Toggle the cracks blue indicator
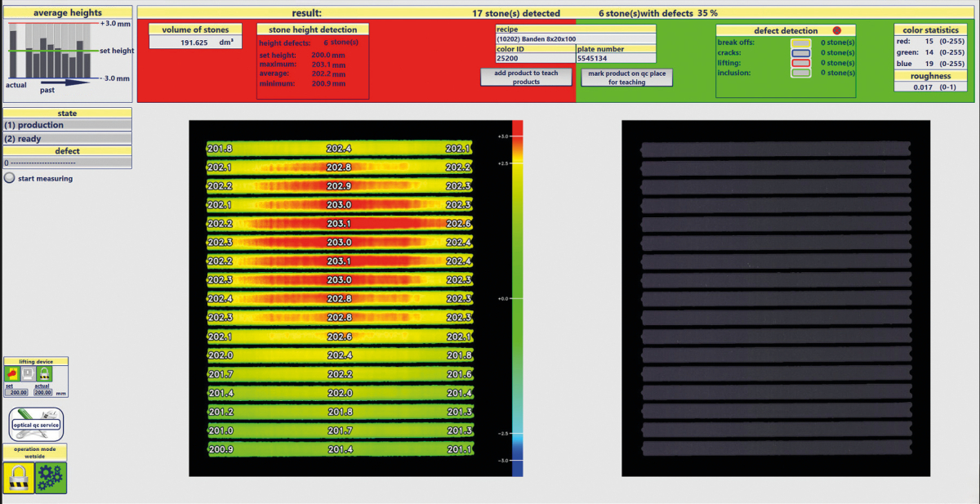 [x=801, y=52]
